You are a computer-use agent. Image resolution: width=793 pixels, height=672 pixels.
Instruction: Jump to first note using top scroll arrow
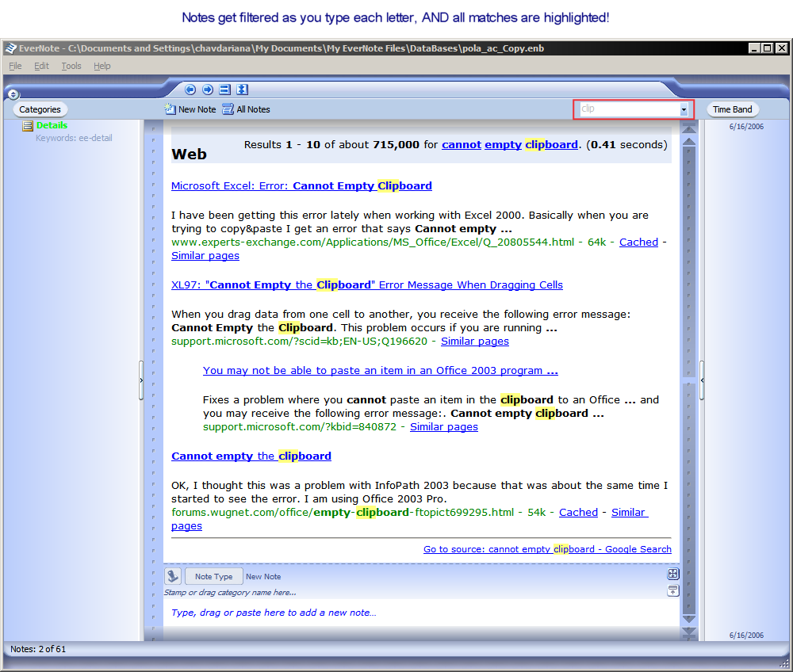pos(689,128)
